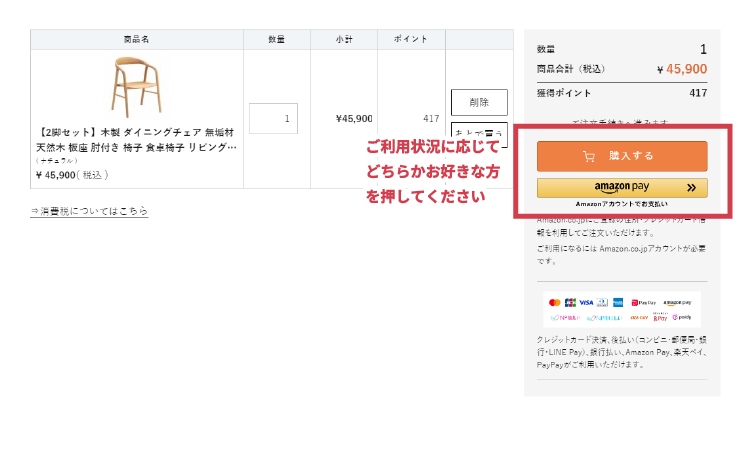Click the wooden dining chair thumbnail
This screenshot has height=450, width=751.
[x=137, y=87]
